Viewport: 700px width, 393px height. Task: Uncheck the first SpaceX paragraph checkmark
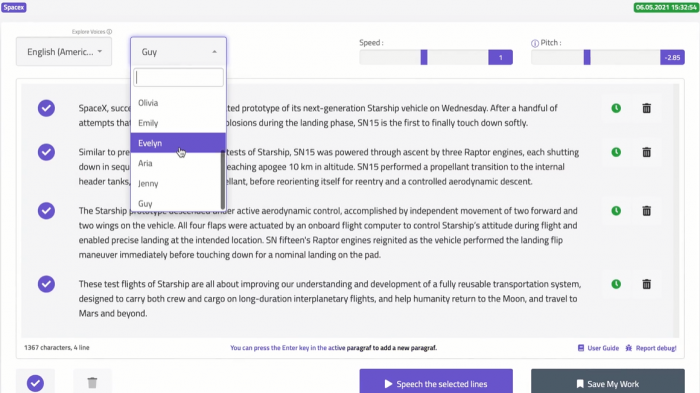coord(46,108)
